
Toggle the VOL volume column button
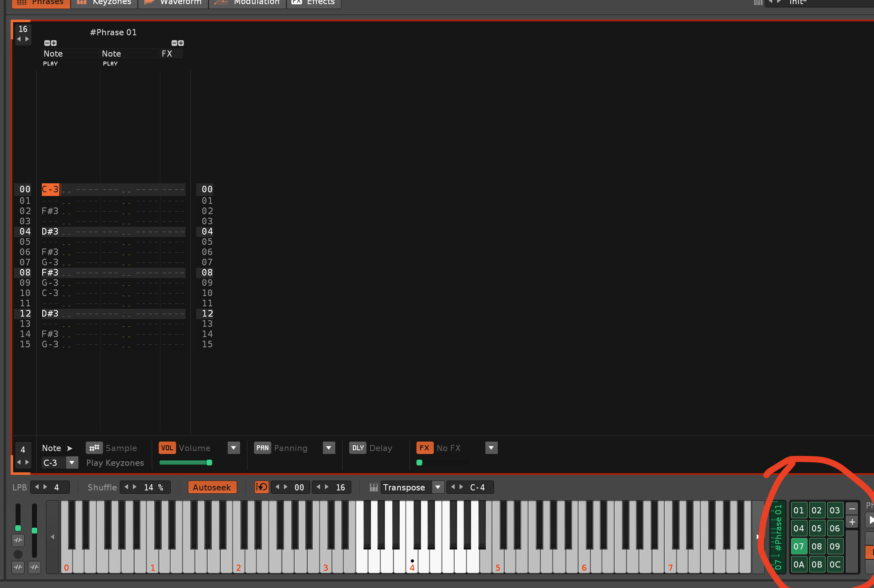tap(167, 448)
